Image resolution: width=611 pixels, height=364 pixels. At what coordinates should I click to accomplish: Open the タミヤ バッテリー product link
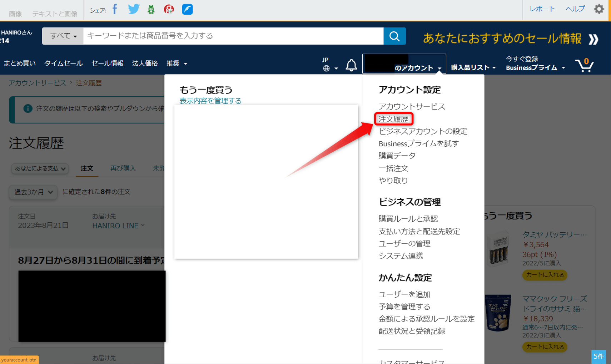[x=554, y=234]
